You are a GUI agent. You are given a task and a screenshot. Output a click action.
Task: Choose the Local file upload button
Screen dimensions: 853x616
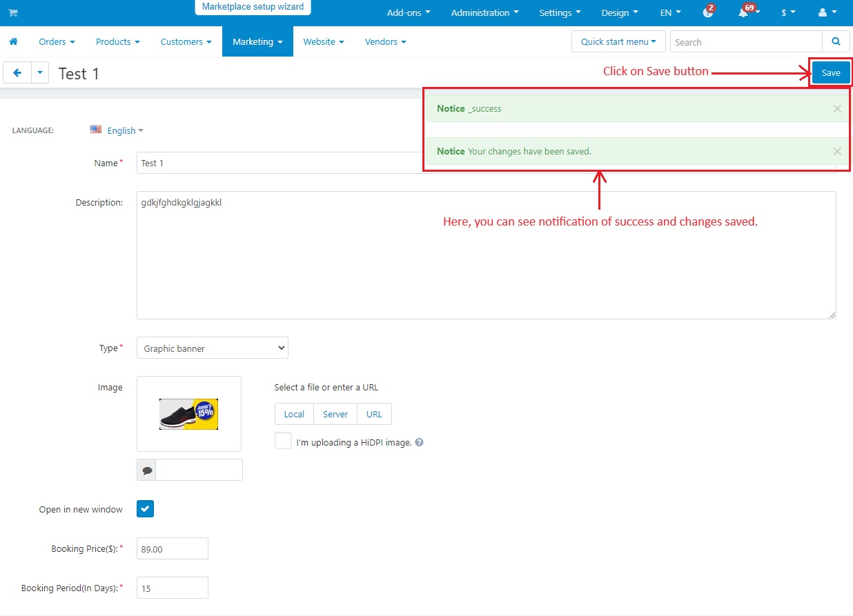coord(294,414)
